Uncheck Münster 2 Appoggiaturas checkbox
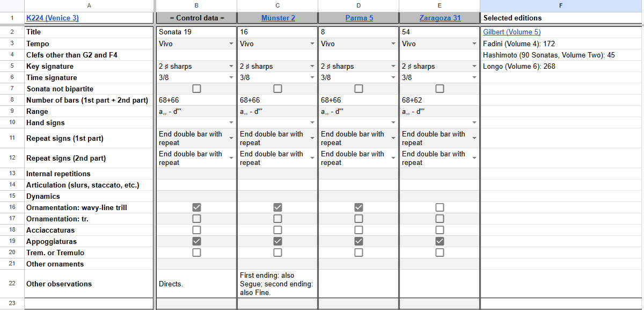This screenshot has width=644, height=310. pos(278,241)
